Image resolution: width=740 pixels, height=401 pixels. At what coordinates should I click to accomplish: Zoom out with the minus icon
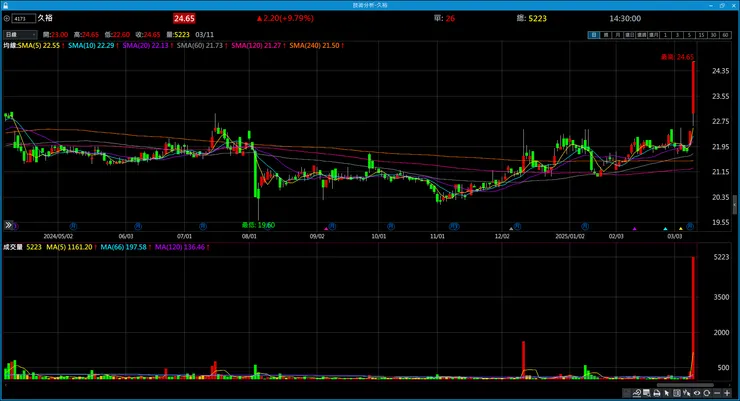pyautogui.click(x=717, y=393)
